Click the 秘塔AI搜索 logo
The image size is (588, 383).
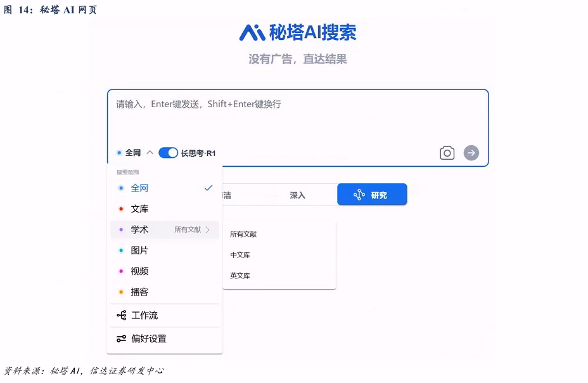(x=297, y=32)
